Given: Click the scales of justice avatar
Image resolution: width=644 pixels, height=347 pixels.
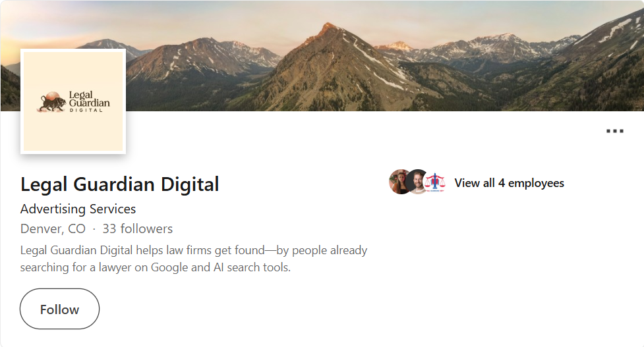Looking at the screenshot, I should [x=435, y=182].
